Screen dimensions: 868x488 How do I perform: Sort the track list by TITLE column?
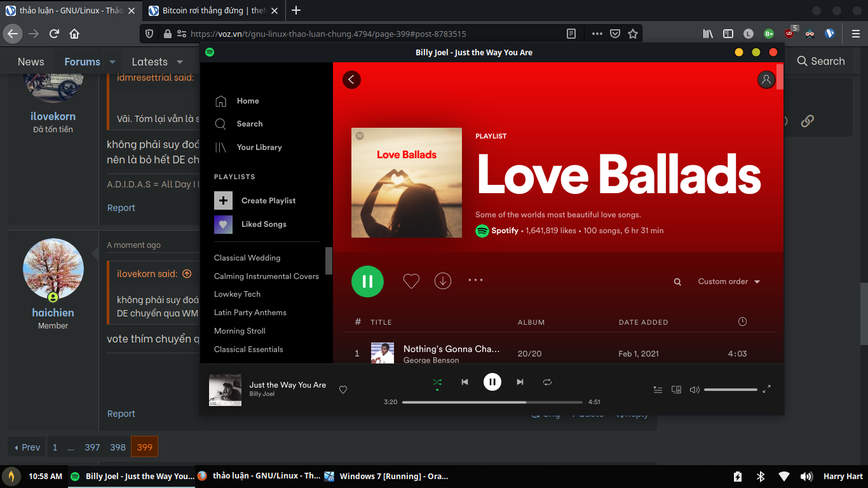click(381, 322)
